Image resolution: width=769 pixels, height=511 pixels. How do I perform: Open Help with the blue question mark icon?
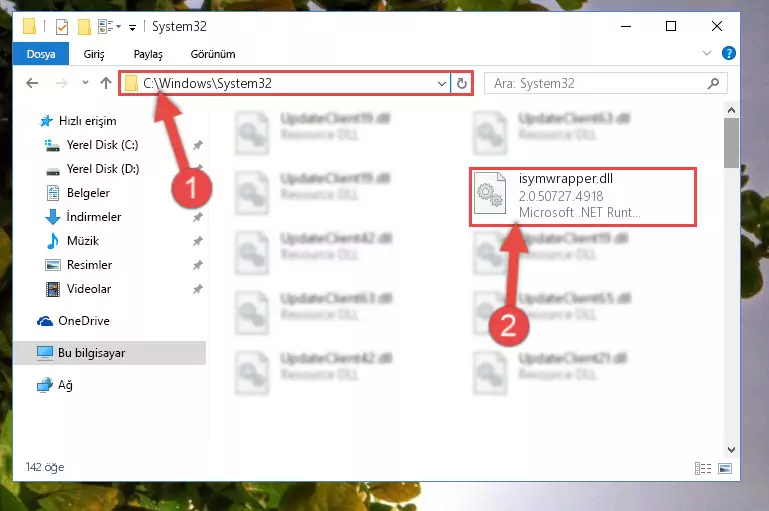pos(728,53)
